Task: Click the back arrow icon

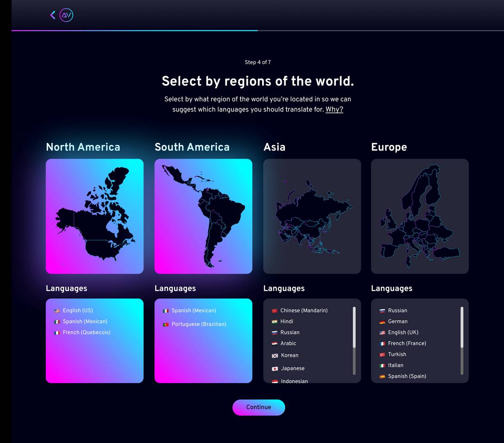Action: pyautogui.click(x=53, y=15)
